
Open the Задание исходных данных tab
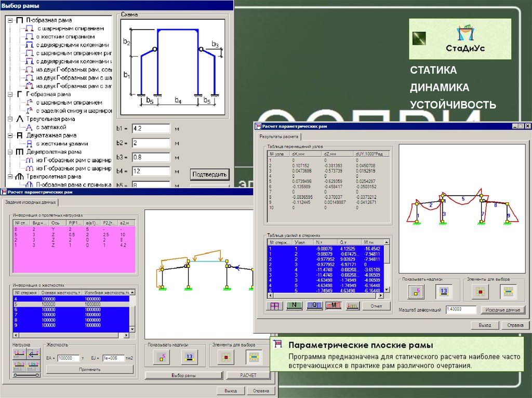pyautogui.click(x=30, y=202)
